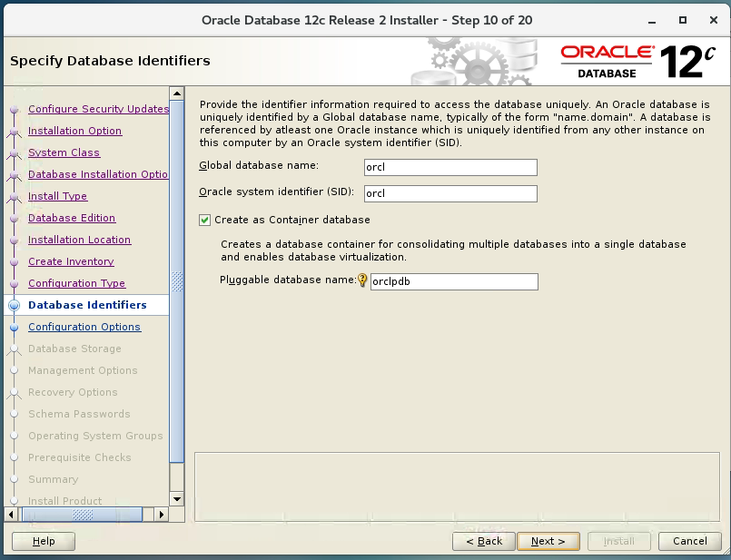Click the 'Summary' step text

click(x=54, y=479)
